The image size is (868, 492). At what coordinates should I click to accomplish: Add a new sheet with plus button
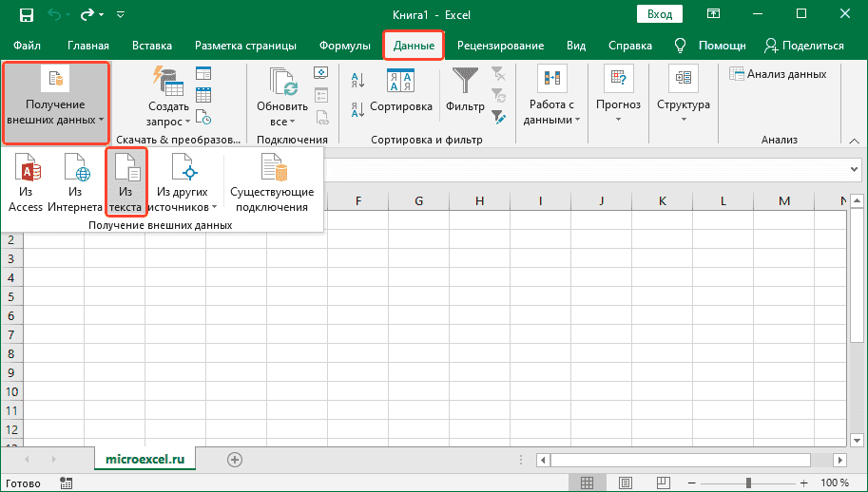(234, 459)
